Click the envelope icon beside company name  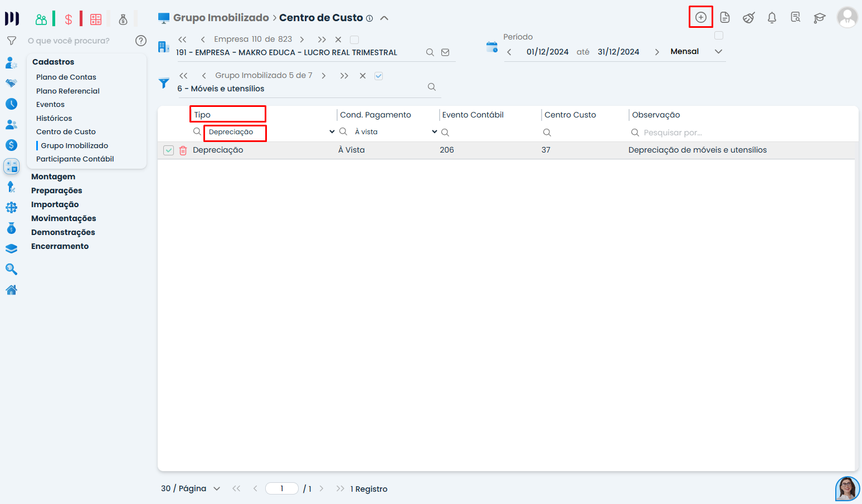coord(445,52)
